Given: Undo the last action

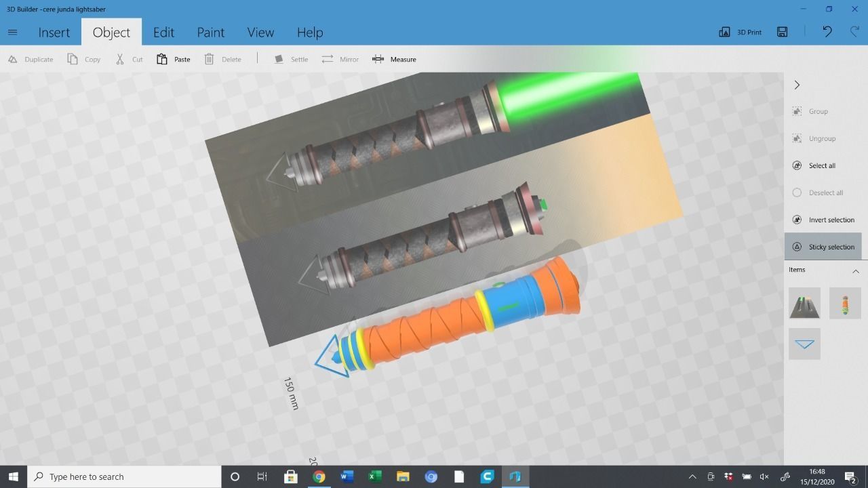Looking at the screenshot, I should pyautogui.click(x=827, y=32).
